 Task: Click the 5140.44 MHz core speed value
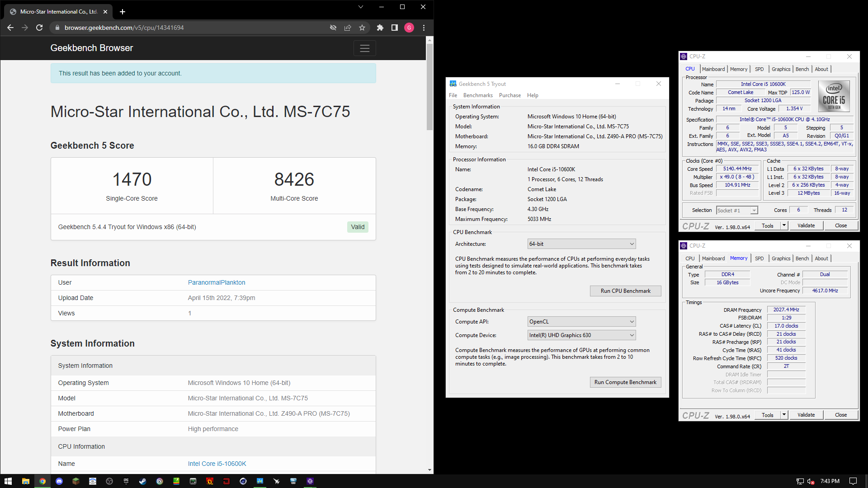[738, 169]
